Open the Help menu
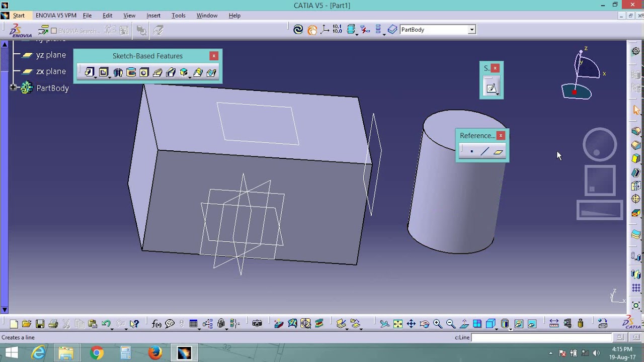The height and width of the screenshot is (362, 644). click(x=234, y=16)
